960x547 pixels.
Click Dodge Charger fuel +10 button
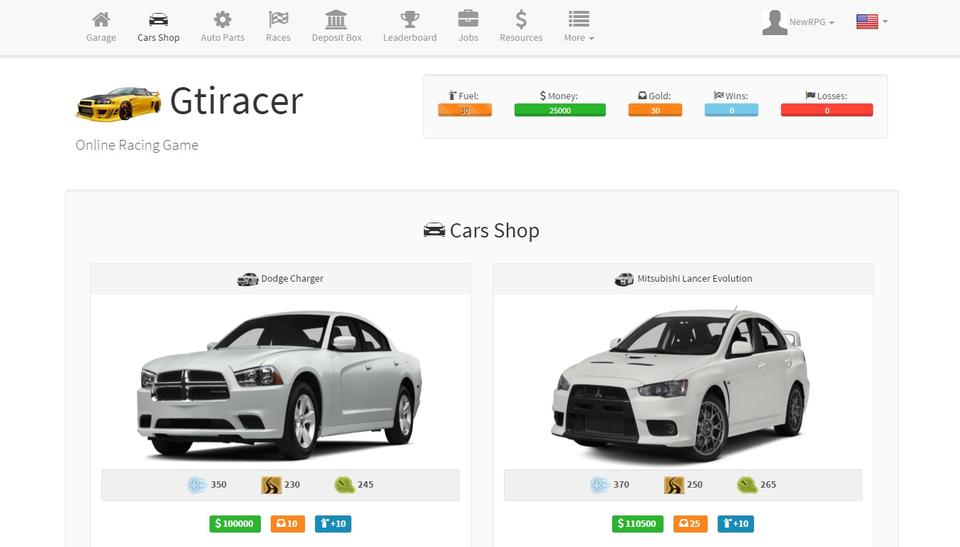pos(333,524)
